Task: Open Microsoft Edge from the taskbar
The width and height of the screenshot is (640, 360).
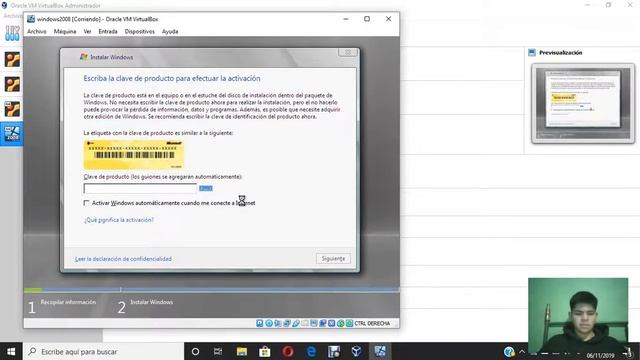Action: coord(311,351)
